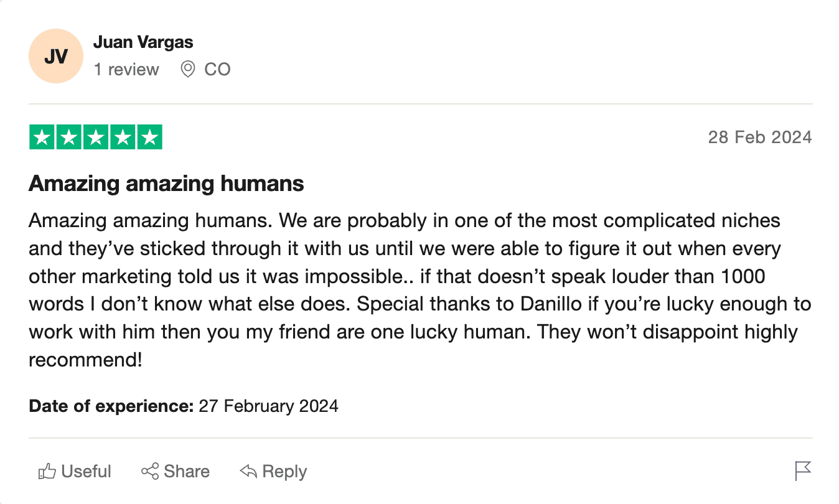
Task: Open Juan Vargas reviewer profile name
Action: [143, 42]
